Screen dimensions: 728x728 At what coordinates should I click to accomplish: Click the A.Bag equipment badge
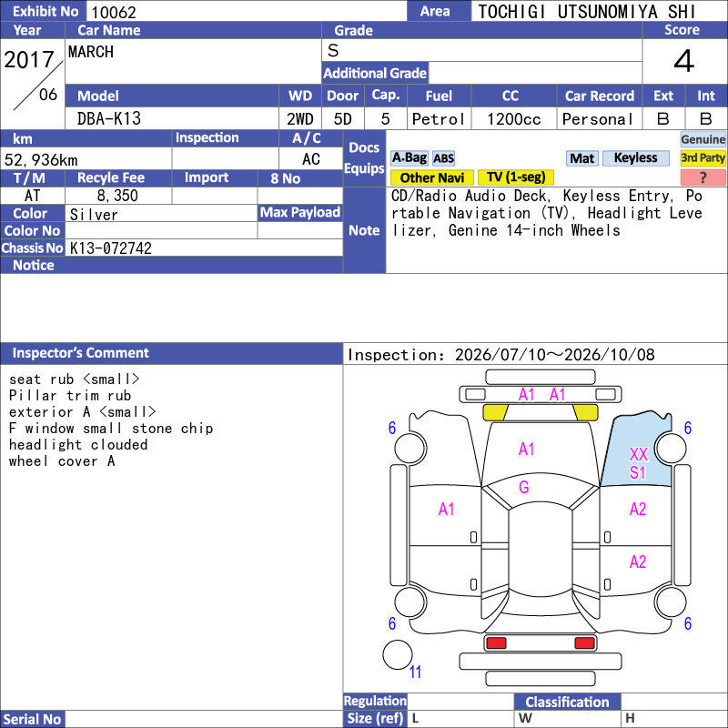[409, 158]
